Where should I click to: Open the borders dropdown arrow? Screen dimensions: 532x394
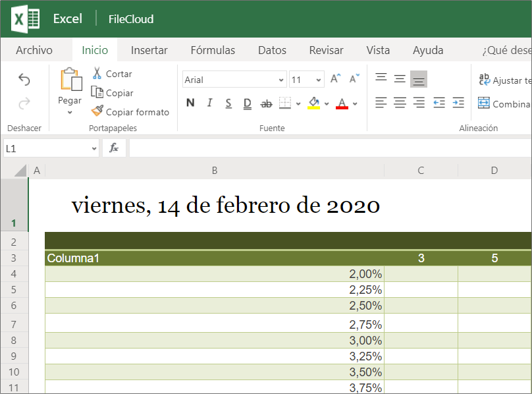pyautogui.click(x=298, y=103)
